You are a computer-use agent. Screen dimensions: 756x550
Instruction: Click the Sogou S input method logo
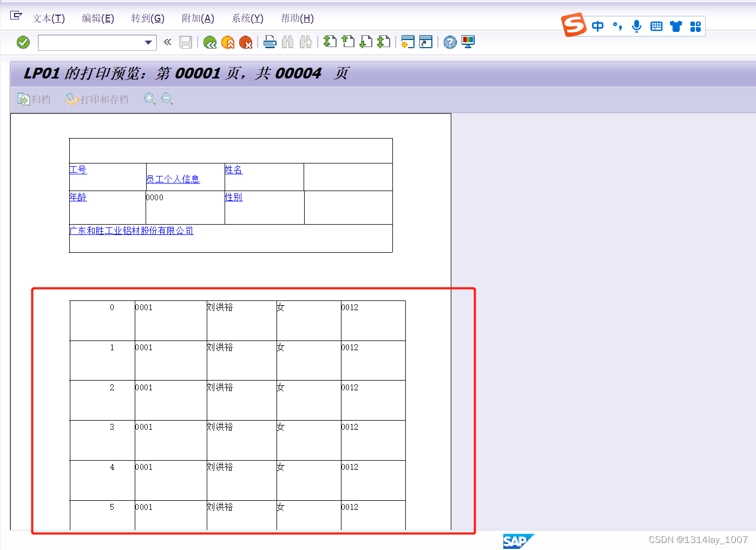[x=574, y=25]
